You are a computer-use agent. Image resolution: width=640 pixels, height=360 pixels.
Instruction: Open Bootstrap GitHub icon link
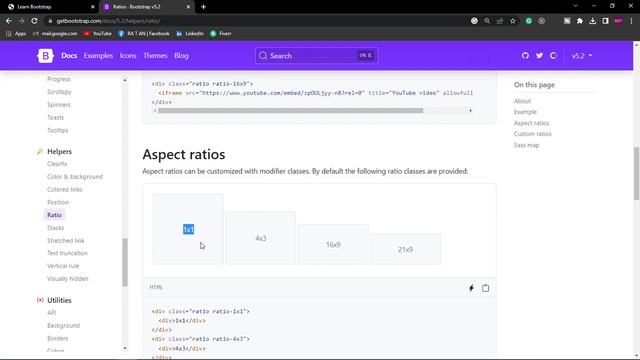click(525, 56)
